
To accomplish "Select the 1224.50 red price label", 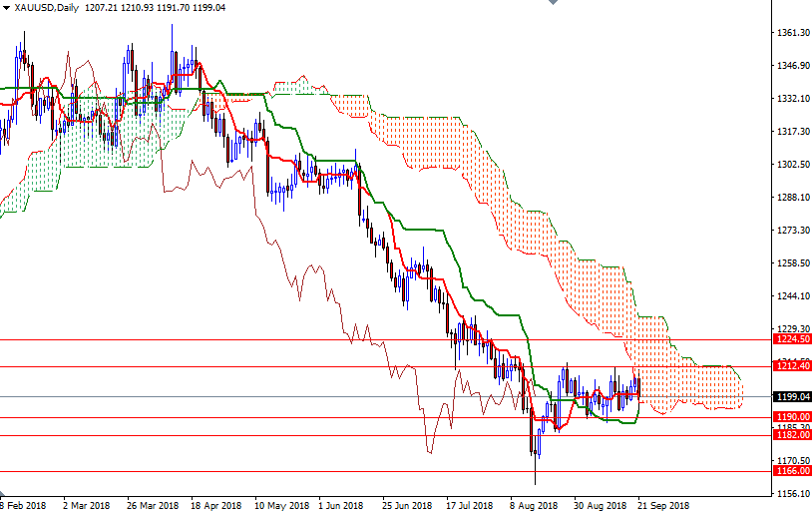I will click(x=791, y=339).
